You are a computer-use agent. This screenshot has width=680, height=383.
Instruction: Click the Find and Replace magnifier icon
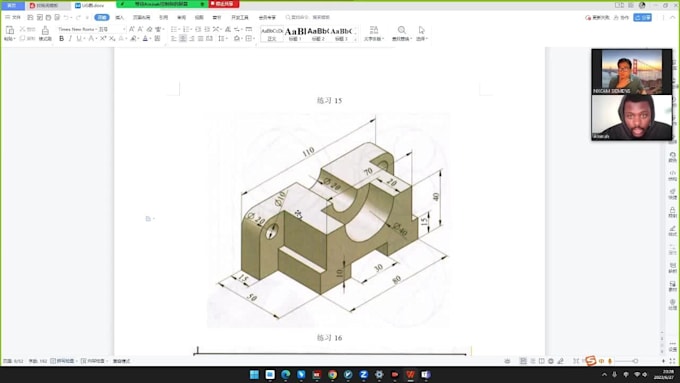pos(402,30)
